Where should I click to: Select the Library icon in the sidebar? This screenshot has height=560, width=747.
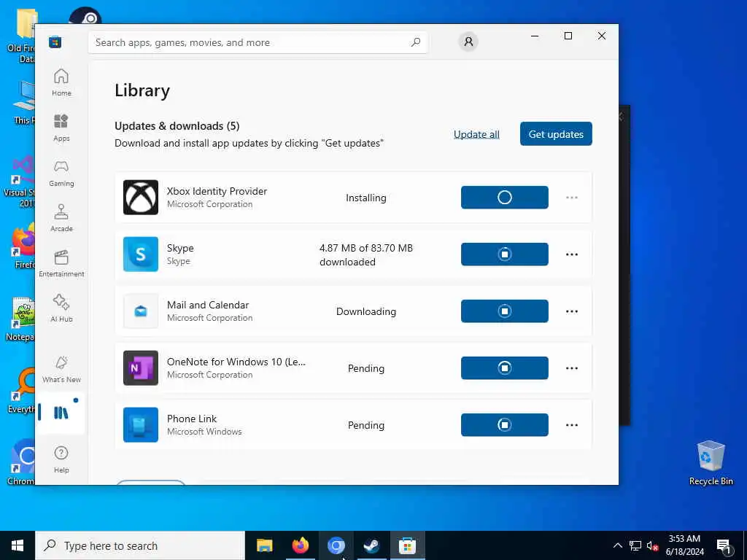coord(61,413)
